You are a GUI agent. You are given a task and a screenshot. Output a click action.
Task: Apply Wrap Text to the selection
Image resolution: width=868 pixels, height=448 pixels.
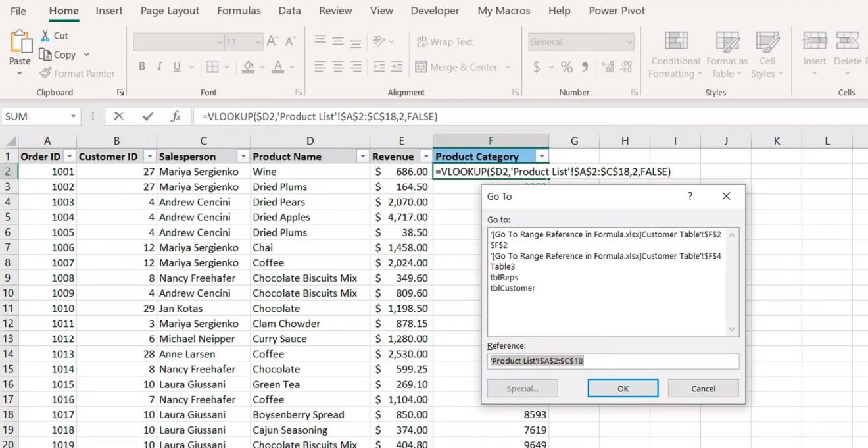click(444, 41)
